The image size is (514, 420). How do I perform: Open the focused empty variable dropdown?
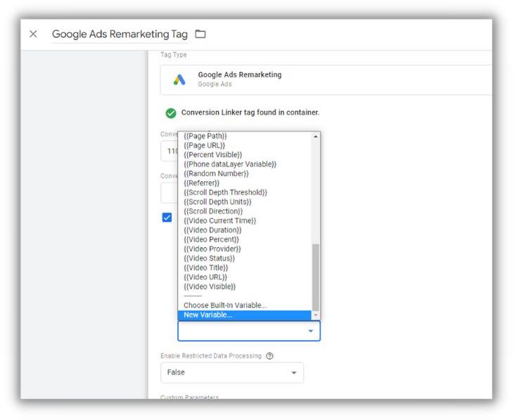[x=249, y=331]
